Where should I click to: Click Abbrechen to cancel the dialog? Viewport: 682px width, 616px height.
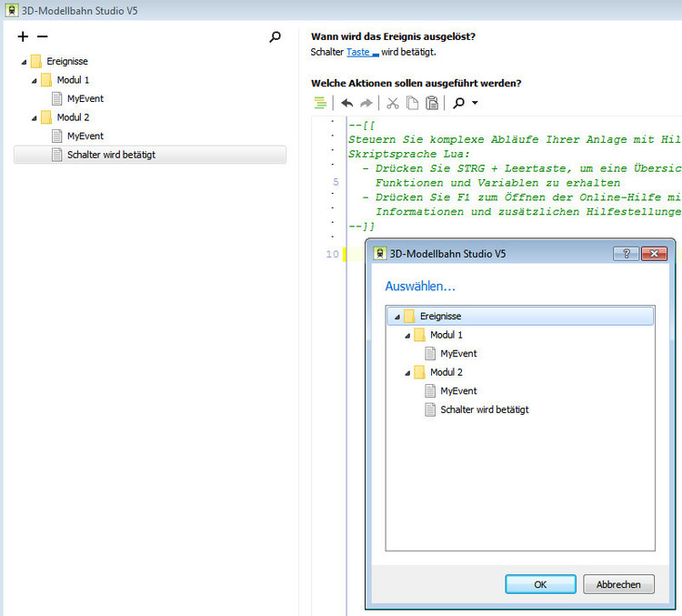(x=618, y=584)
